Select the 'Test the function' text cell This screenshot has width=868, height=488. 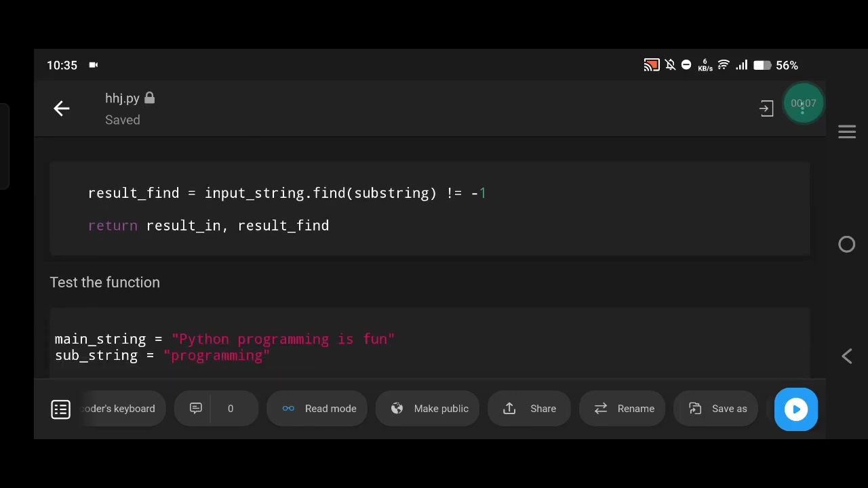pos(105,283)
